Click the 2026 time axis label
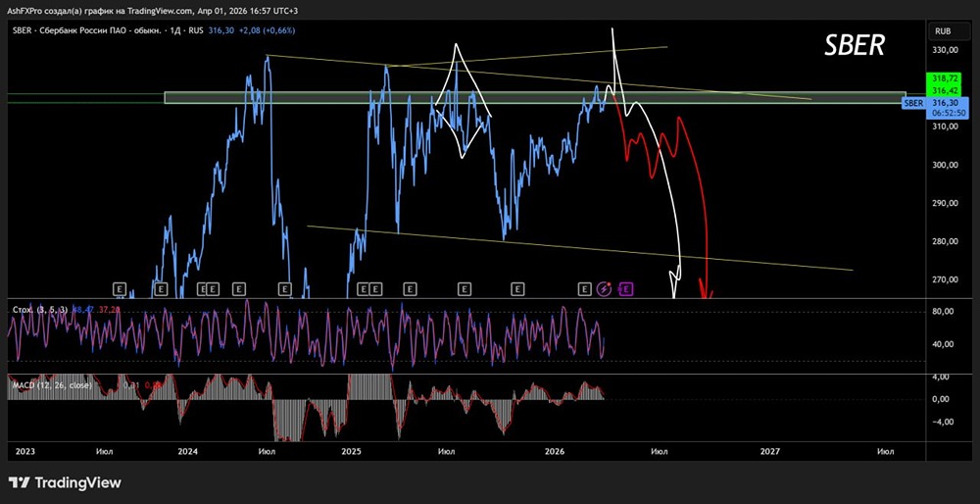 pyautogui.click(x=555, y=451)
